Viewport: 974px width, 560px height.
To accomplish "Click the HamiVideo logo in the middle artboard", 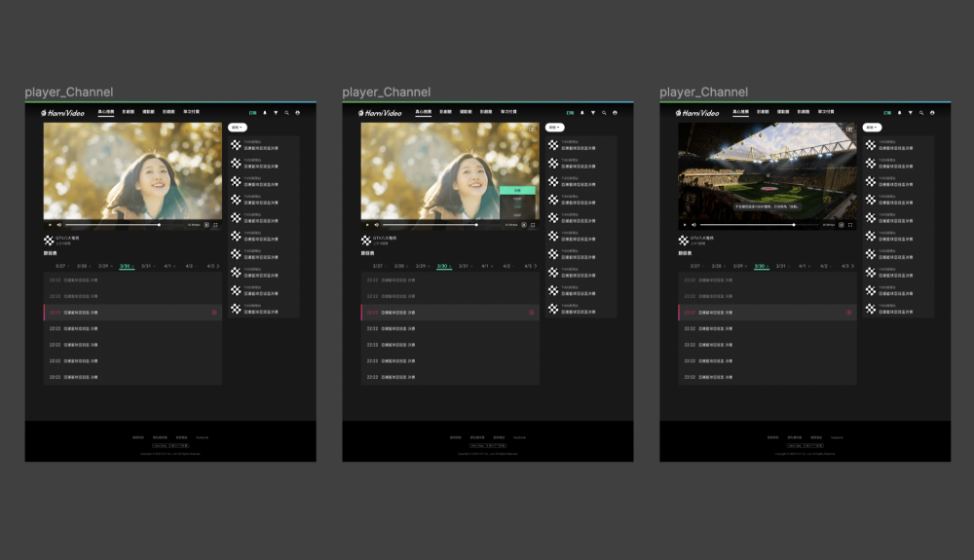I will 380,113.
